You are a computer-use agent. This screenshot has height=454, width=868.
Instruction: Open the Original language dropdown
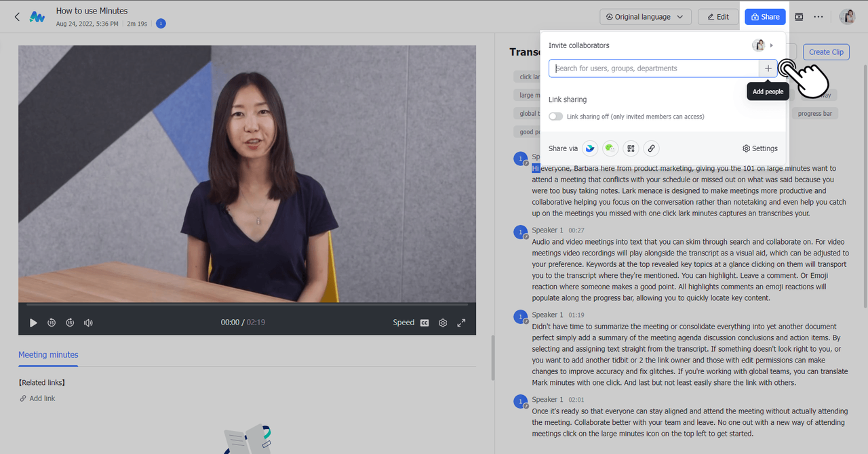click(645, 17)
